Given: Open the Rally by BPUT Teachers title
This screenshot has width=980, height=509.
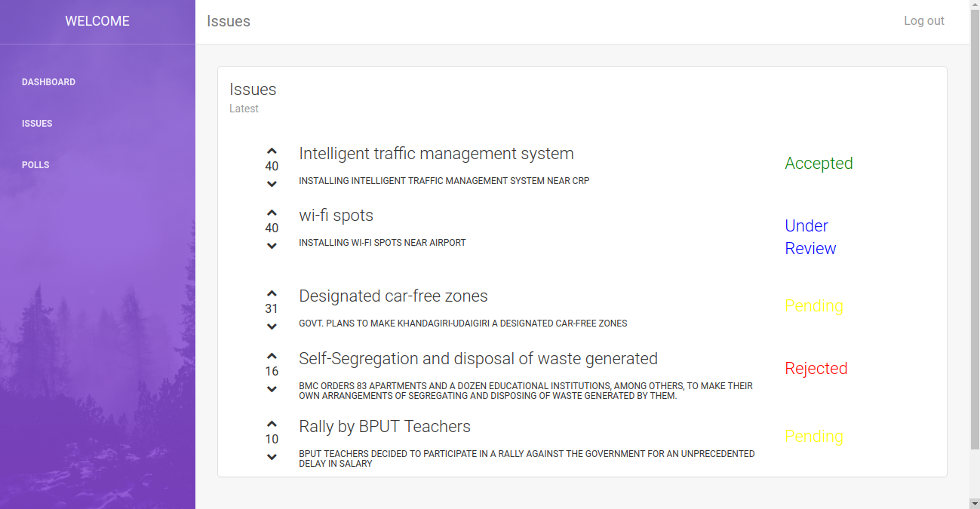Looking at the screenshot, I should pos(385,427).
